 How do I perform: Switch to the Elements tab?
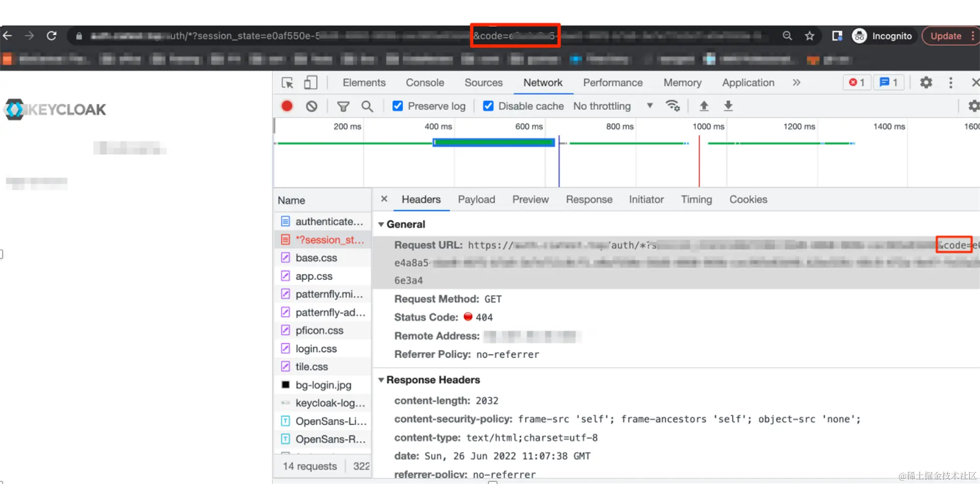point(364,83)
